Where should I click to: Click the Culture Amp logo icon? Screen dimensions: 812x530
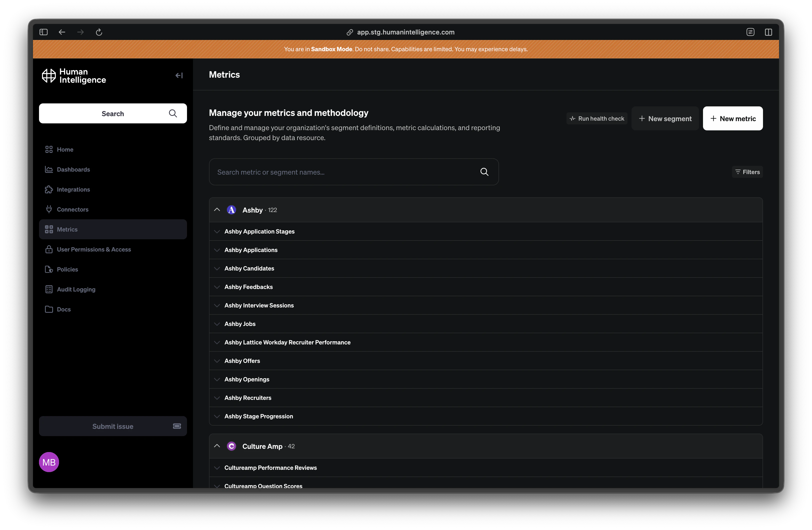click(231, 446)
